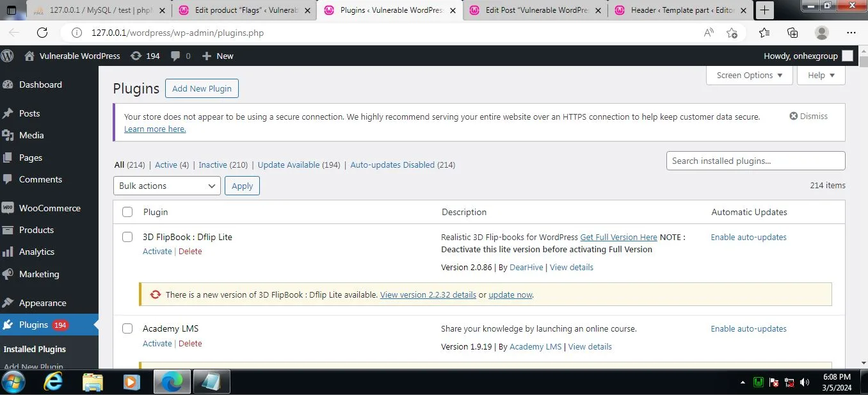Screen dimensions: 868x395
Task: Click the Add New Plugin button
Action: 202,88
